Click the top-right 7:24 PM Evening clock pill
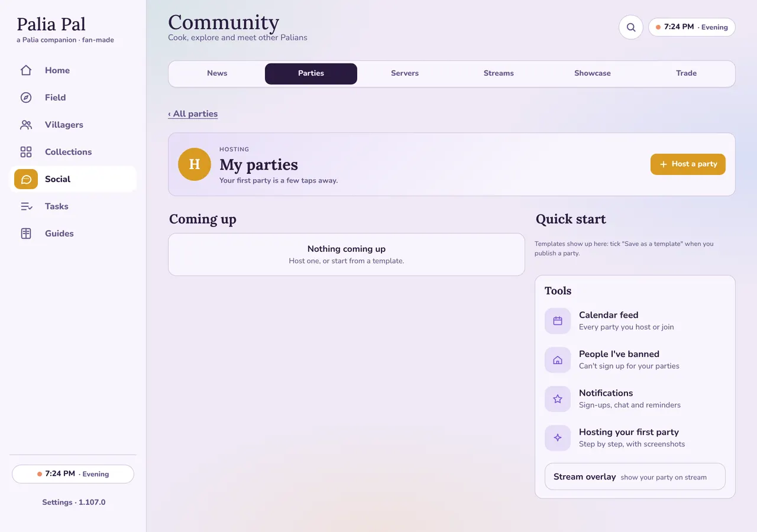 pos(692,27)
